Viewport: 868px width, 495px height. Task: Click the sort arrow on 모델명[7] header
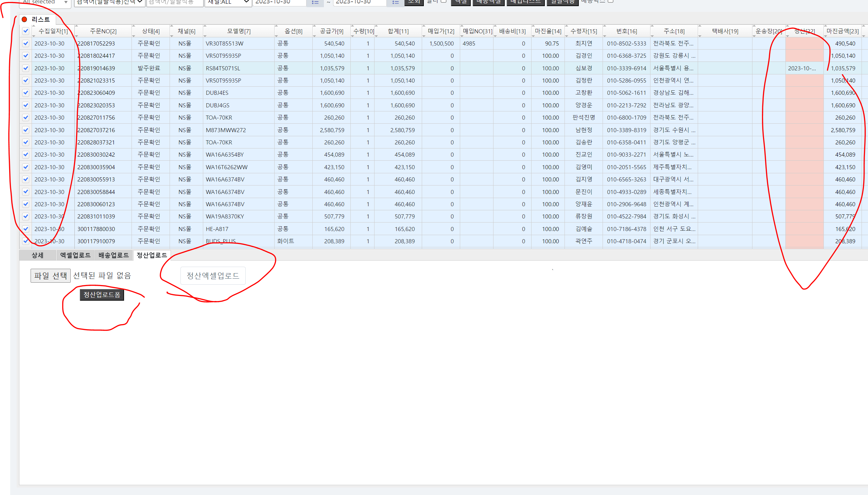pos(205,26)
